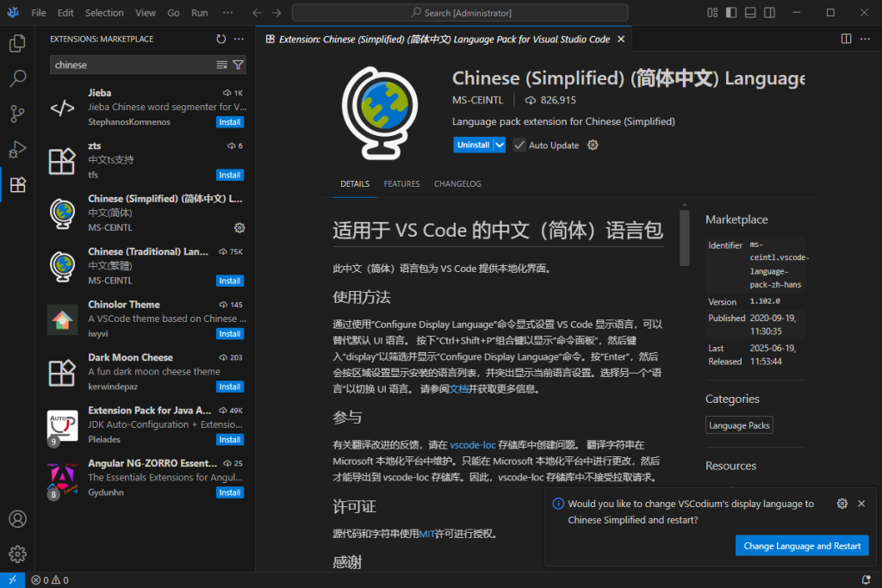This screenshot has width=882, height=588.
Task: Clear extensions search results
Action: point(222,65)
